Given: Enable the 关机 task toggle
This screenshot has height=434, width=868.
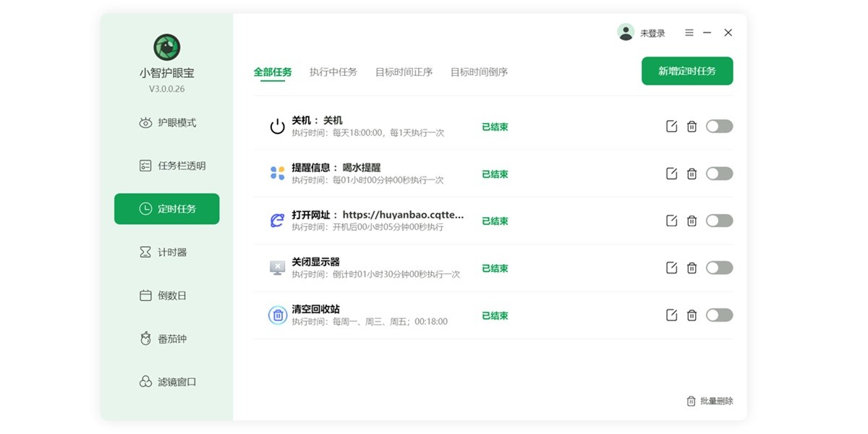Looking at the screenshot, I should point(719,126).
